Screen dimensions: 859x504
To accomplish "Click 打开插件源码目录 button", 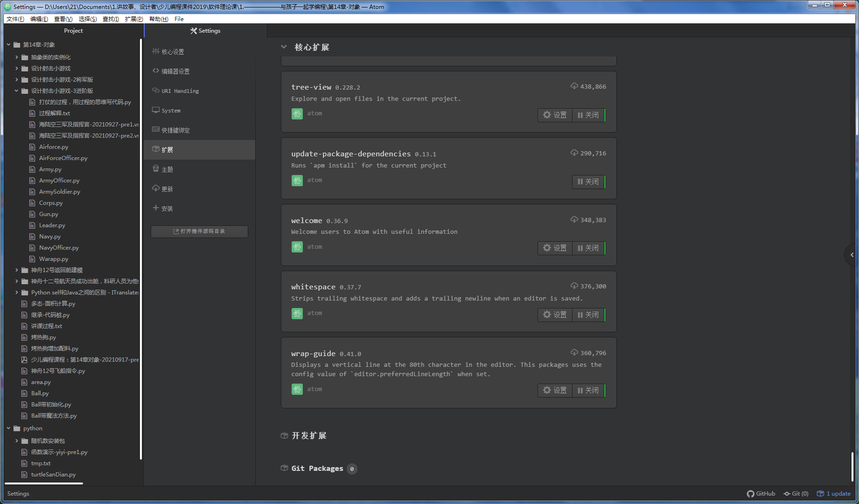I will pos(199,231).
